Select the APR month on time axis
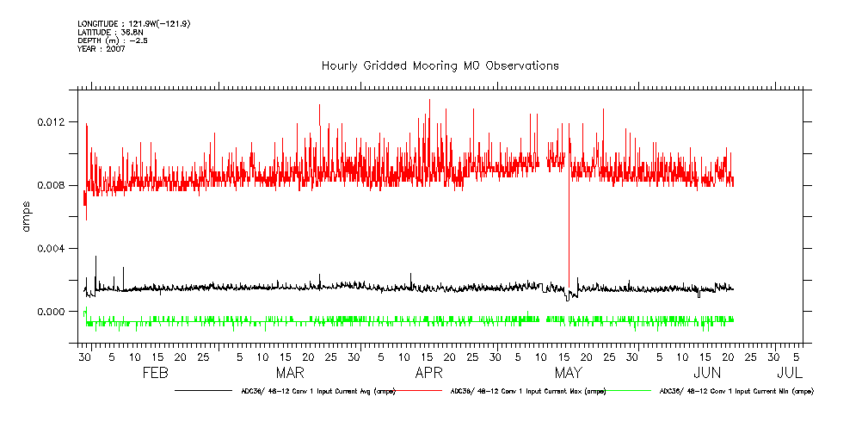 coord(428,373)
